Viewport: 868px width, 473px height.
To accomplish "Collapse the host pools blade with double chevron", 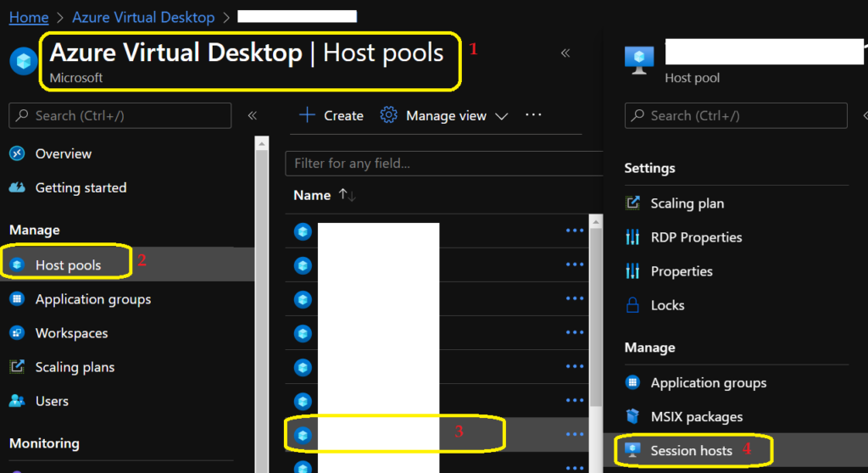I will click(565, 53).
